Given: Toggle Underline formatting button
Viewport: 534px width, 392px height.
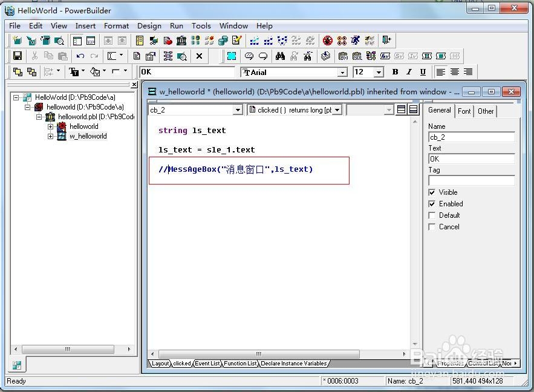Looking at the screenshot, I should [423, 72].
